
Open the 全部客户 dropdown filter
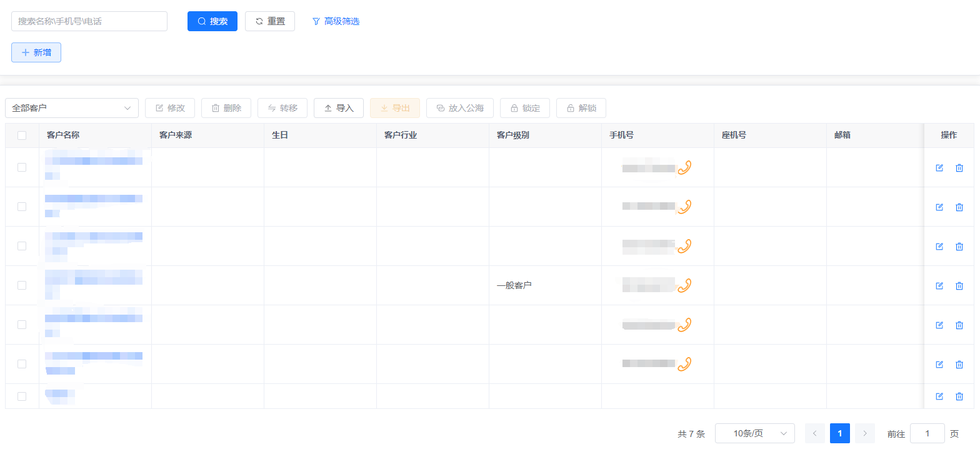[72, 108]
